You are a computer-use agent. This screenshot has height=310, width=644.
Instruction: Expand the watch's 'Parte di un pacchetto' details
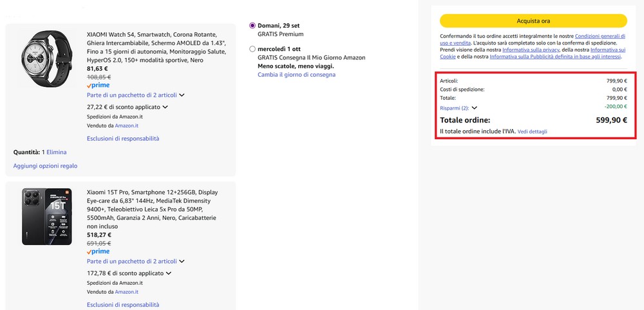182,95
